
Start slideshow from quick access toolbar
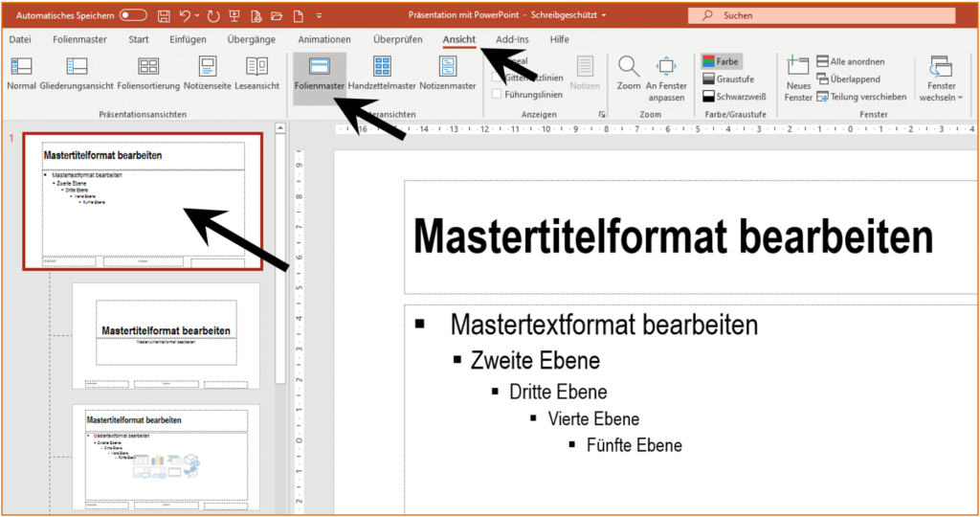pos(234,15)
